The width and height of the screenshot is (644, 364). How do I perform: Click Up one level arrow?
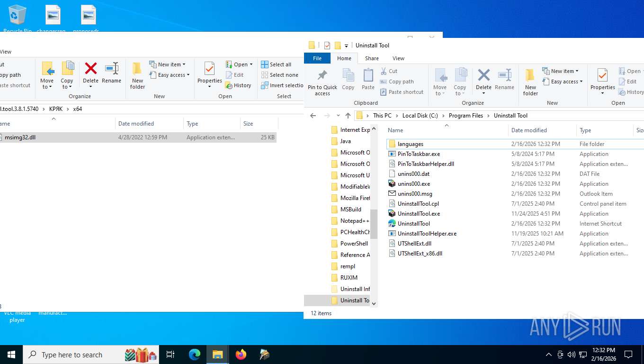click(x=348, y=116)
